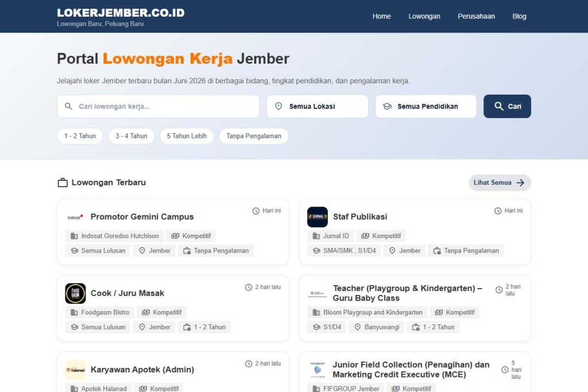Open the Cook / Juru Masak job title

(127, 293)
